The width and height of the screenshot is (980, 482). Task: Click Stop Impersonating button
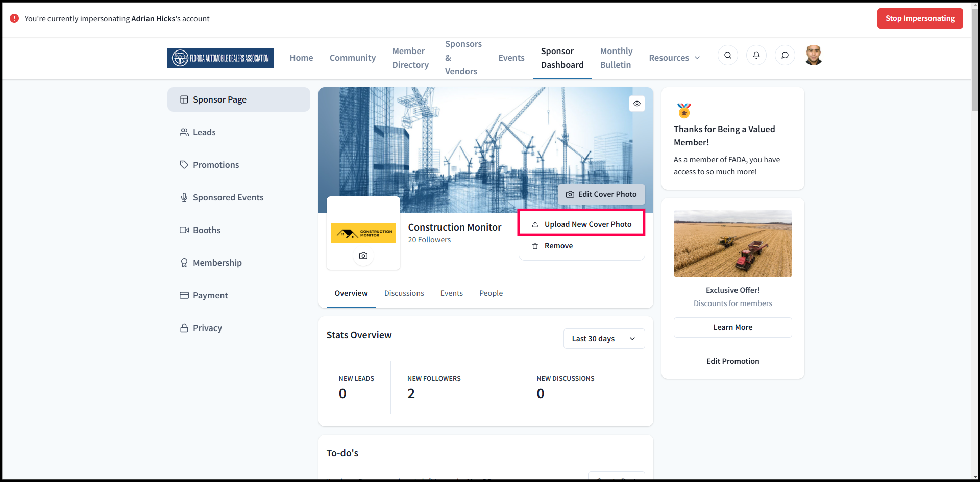920,18
